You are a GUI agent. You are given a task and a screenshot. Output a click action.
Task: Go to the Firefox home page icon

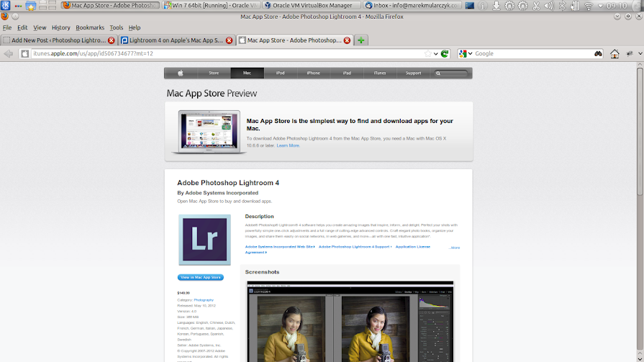tap(614, 54)
